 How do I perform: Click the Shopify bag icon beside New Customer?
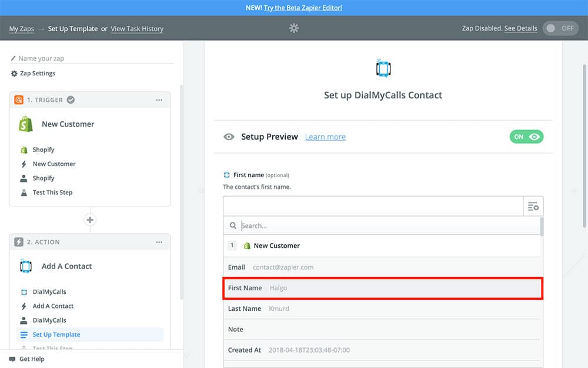pyautogui.click(x=25, y=124)
